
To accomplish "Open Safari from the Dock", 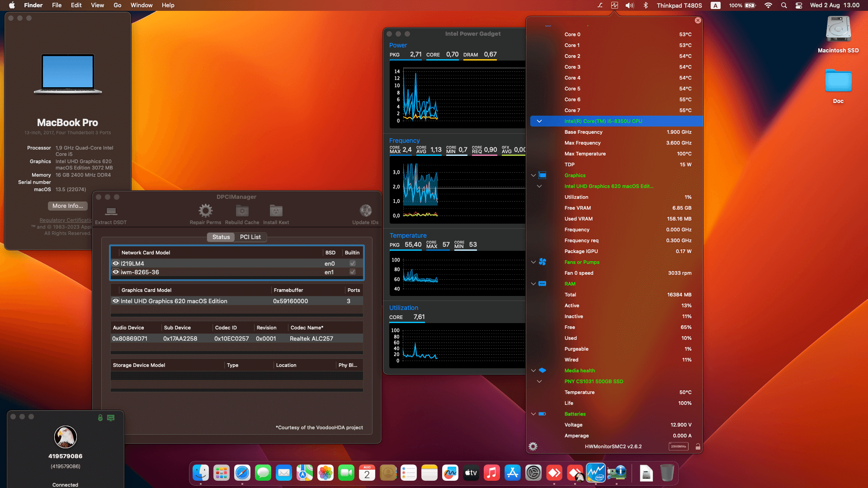I will (242, 473).
